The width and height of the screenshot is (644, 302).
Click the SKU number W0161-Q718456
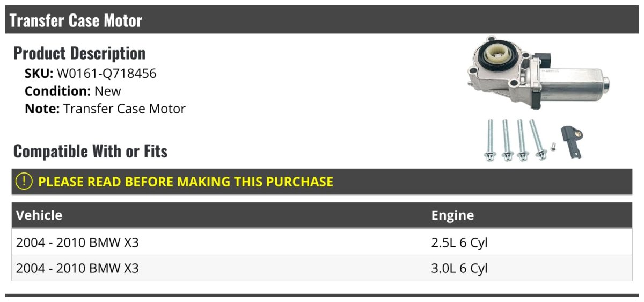[106, 73]
